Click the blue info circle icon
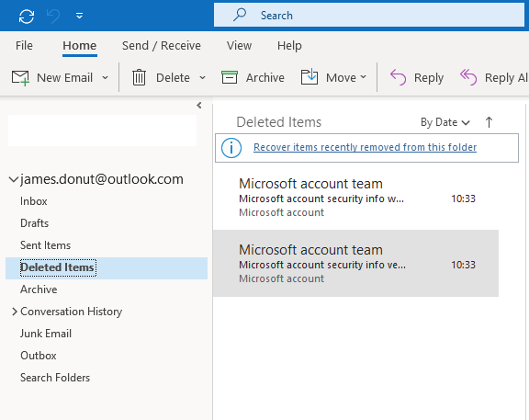 coord(231,148)
